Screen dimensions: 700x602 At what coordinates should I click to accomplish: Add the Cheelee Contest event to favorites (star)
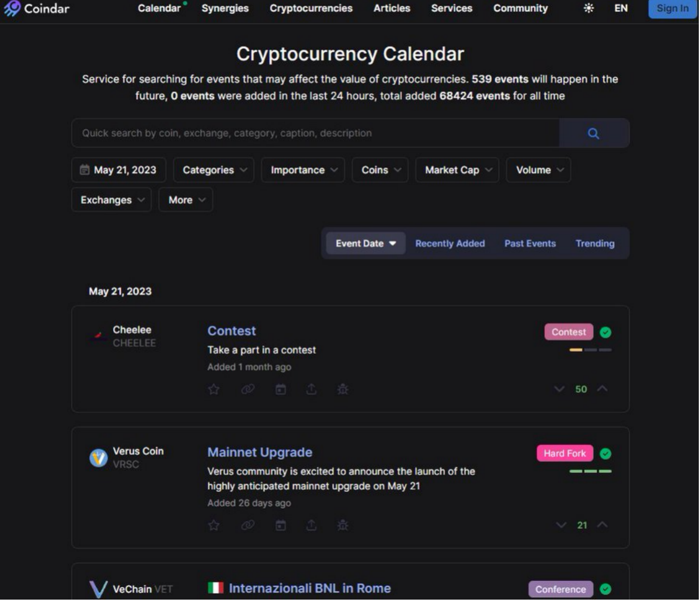click(x=214, y=389)
